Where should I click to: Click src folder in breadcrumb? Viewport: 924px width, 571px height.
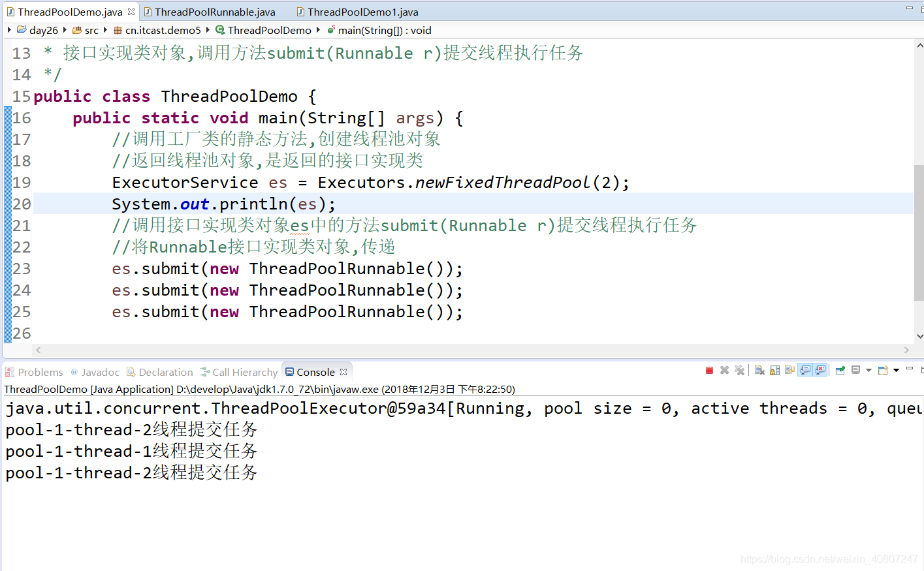[x=91, y=30]
